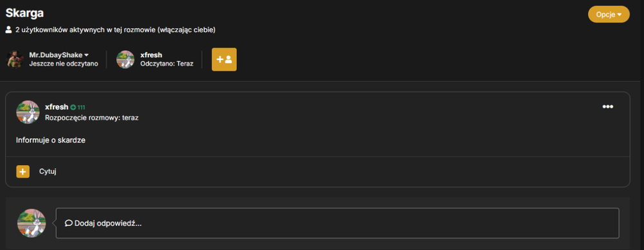Click the users icon beside active participants count
This screenshot has width=644, height=250.
tap(8, 30)
